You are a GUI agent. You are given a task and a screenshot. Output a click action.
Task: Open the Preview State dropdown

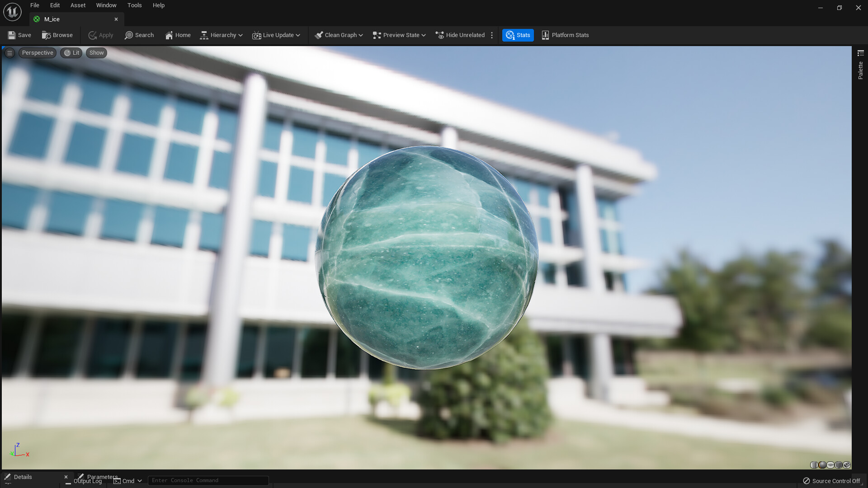[399, 35]
